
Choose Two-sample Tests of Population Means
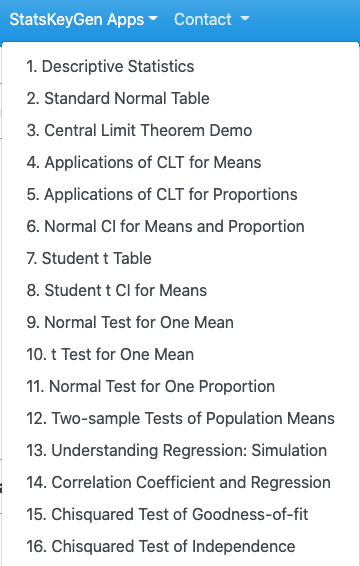click(x=181, y=418)
